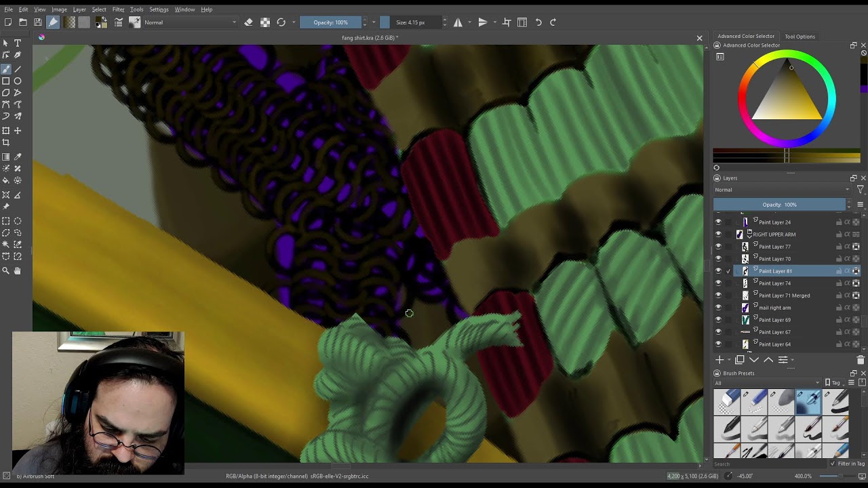Toggle eraser mode in toolbar
The image size is (868, 488).
[x=248, y=22]
